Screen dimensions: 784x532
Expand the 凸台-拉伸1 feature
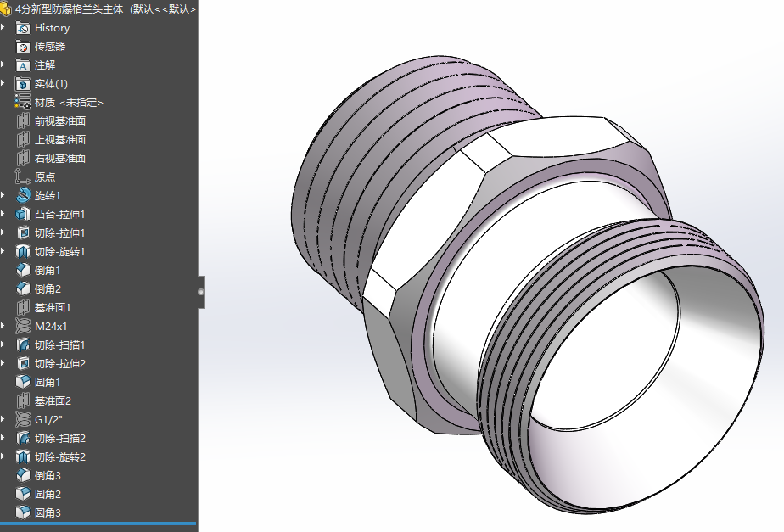(x=3, y=214)
